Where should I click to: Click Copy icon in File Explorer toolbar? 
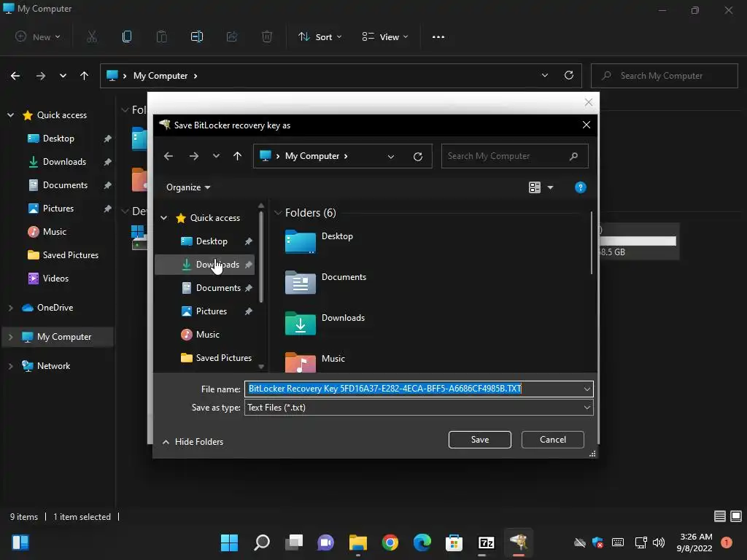(x=127, y=36)
